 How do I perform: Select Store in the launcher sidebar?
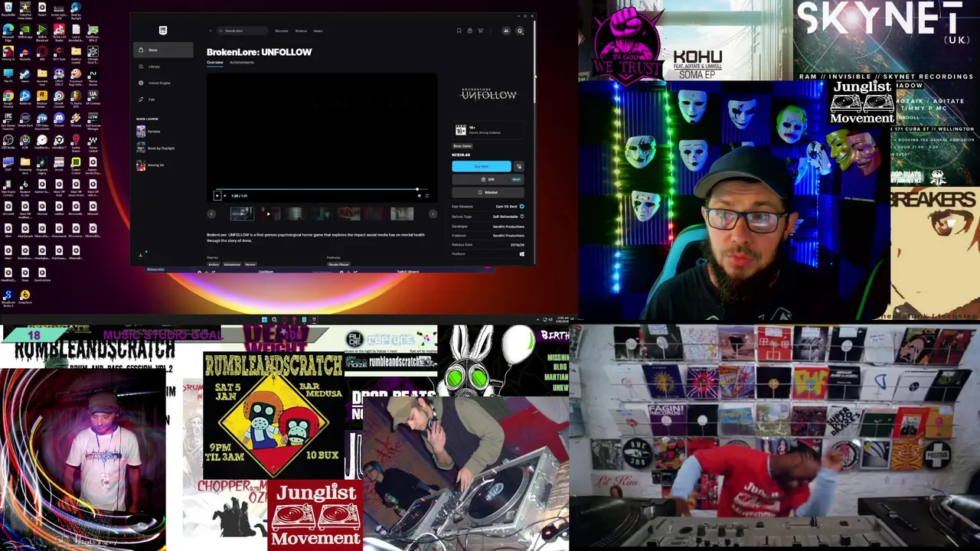pos(163,50)
